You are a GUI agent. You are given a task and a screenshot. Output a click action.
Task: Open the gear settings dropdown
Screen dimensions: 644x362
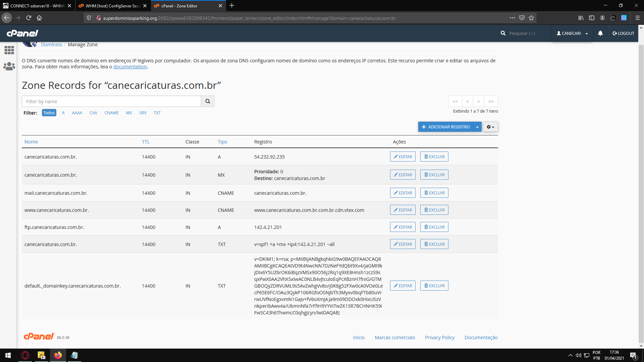click(490, 127)
